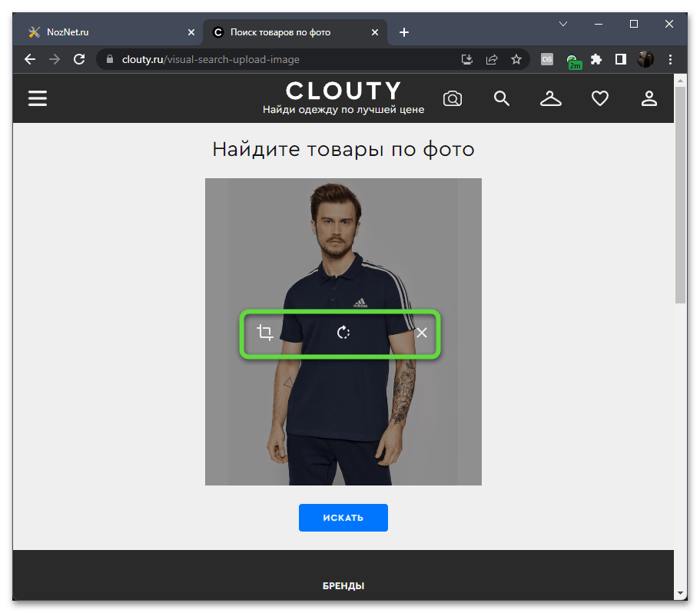Image resolution: width=700 pixels, height=613 pixels.
Task: Open the user account icon
Action: (x=649, y=98)
